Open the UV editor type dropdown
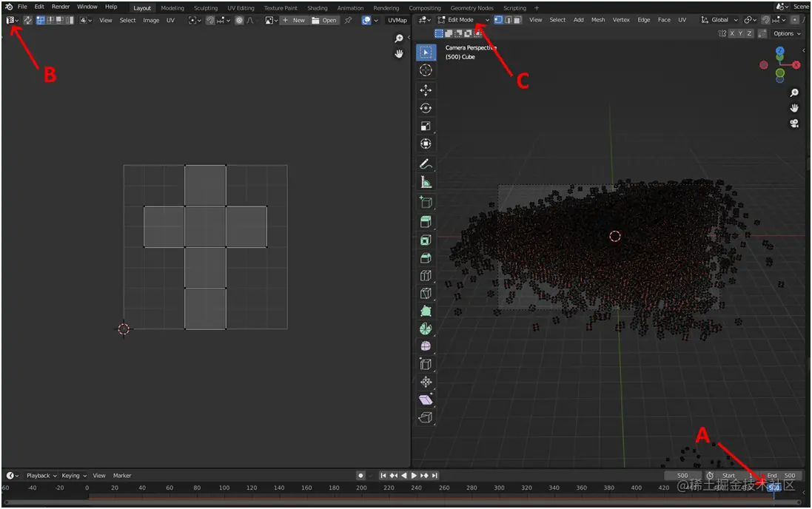The width and height of the screenshot is (812, 509). click(x=13, y=20)
